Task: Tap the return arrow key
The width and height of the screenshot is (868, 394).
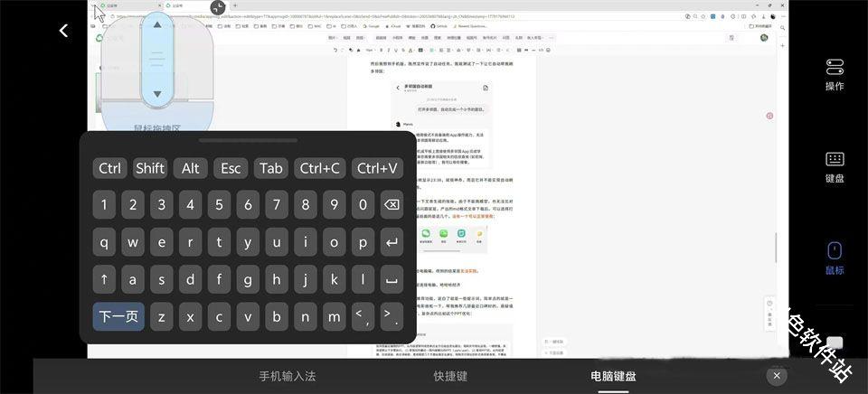Action: tap(392, 242)
